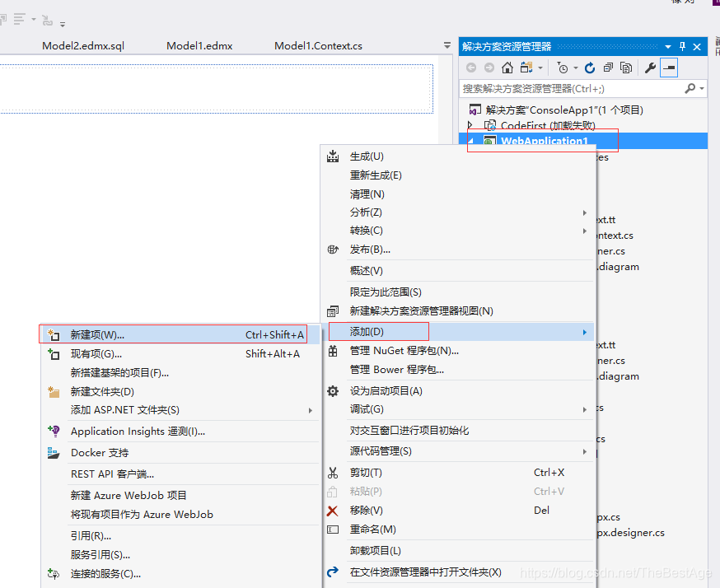Screen dimensions: 720x588
Task: Click the scissors icon for 剪切(T)
Action: 333,473
